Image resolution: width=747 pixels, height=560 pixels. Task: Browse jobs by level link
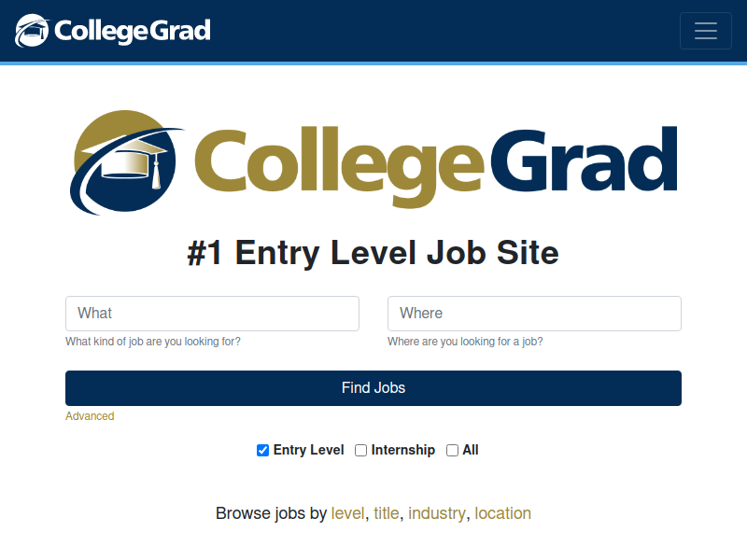tap(347, 513)
